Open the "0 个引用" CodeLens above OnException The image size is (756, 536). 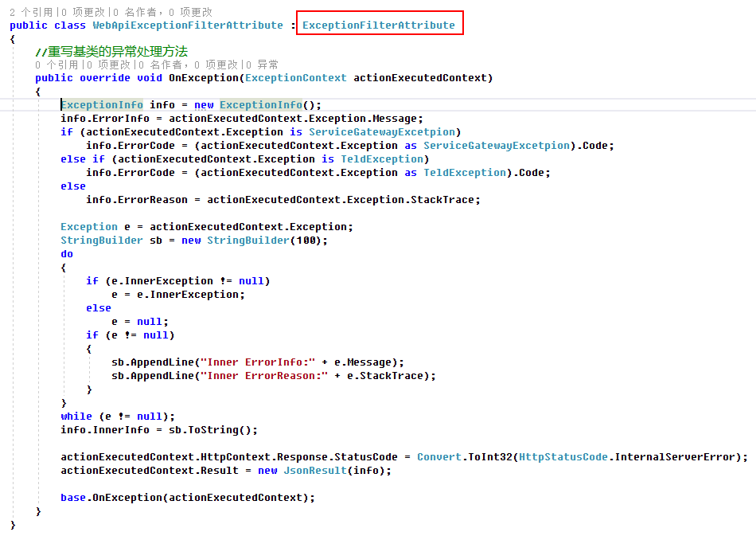[x=57, y=65]
